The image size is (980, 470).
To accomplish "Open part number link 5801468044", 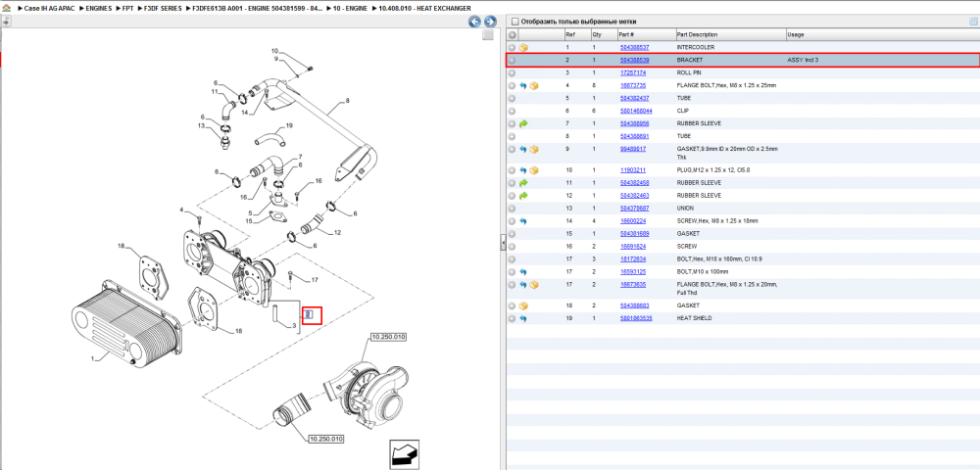I will click(x=636, y=111).
